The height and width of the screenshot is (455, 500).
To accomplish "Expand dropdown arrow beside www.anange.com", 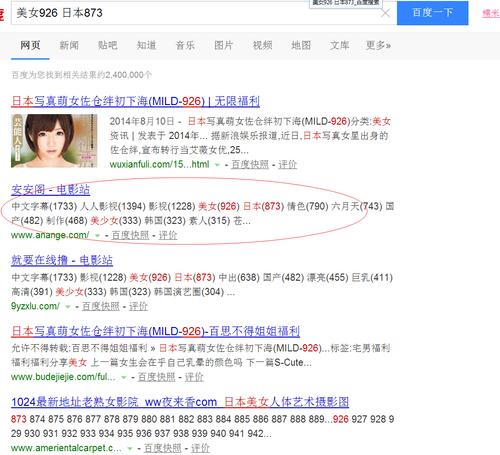I will pyautogui.click(x=97, y=236).
